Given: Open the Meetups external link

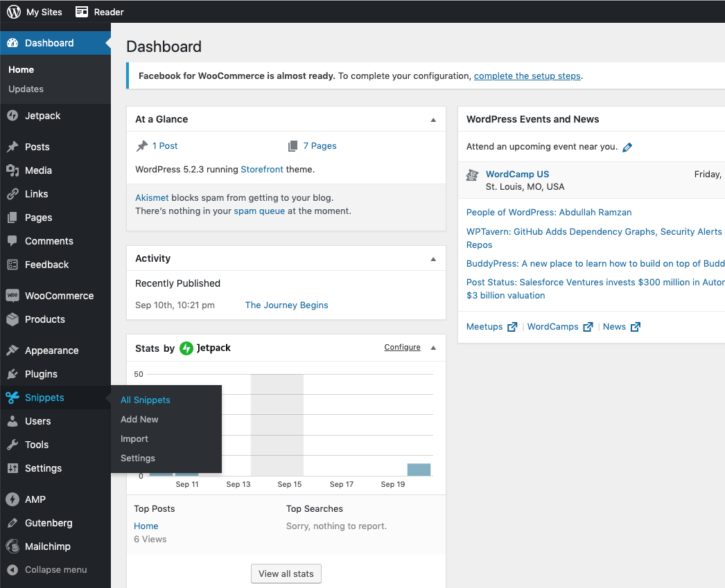Looking at the screenshot, I should (491, 327).
